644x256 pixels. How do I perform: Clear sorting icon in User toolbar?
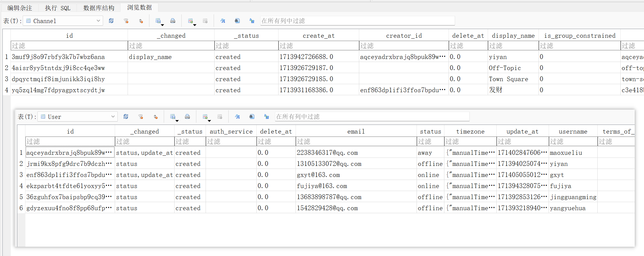(x=156, y=116)
